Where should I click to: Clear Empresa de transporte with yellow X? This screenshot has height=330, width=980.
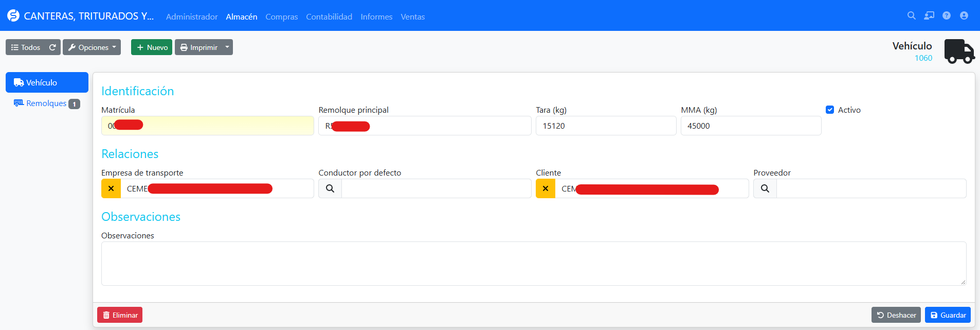(111, 188)
